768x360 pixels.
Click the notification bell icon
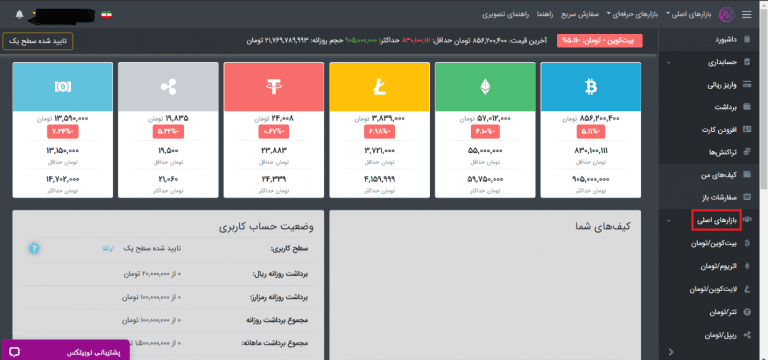(x=19, y=14)
